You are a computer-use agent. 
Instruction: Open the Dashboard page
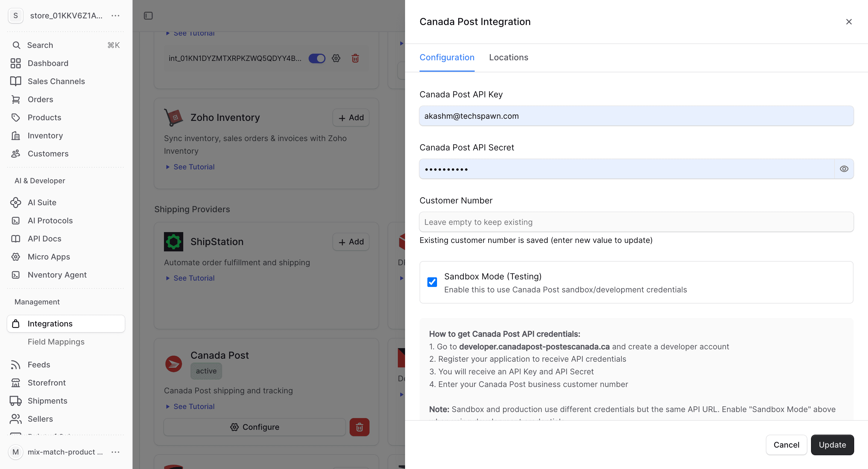tap(66, 63)
